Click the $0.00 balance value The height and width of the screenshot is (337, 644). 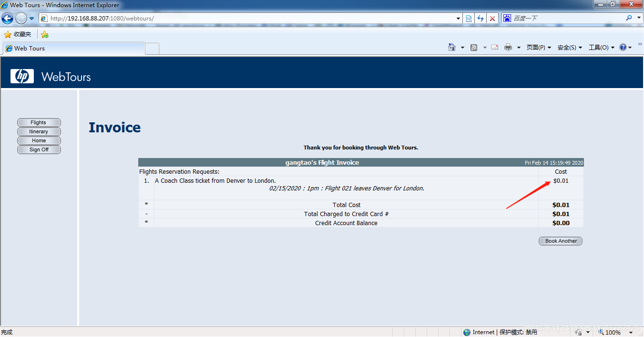point(561,223)
